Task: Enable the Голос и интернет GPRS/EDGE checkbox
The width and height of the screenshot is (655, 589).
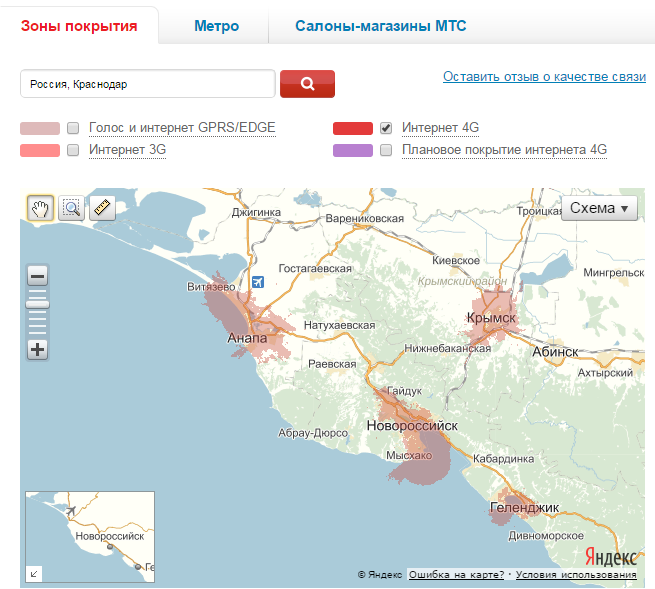Action: tap(73, 128)
